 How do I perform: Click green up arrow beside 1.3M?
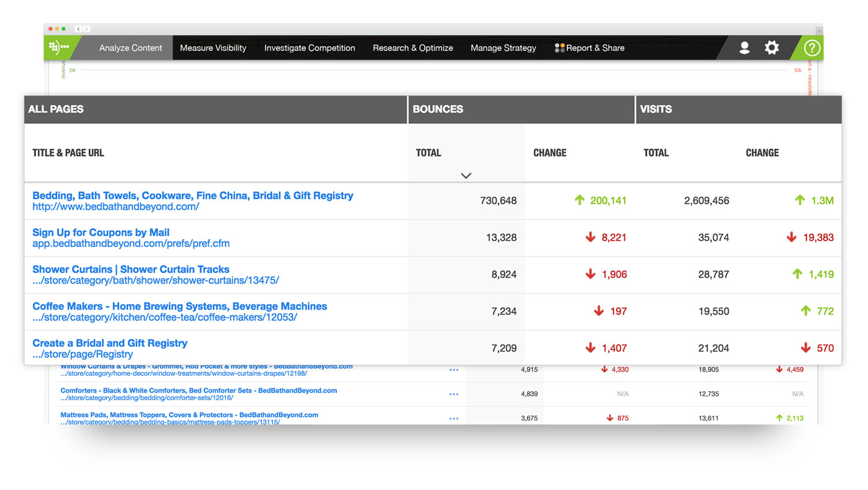coord(800,200)
